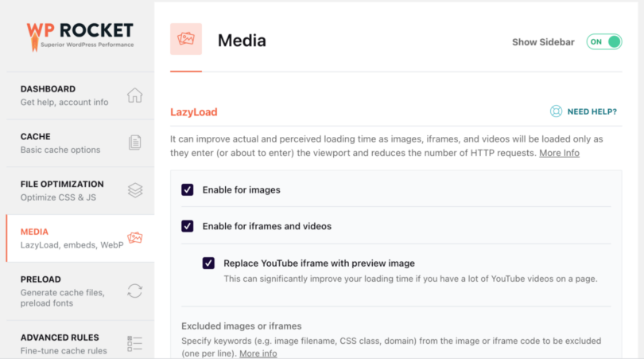Image resolution: width=644 pixels, height=359 pixels.
Task: Click the Media photos icon in sidebar
Action: 134,238
